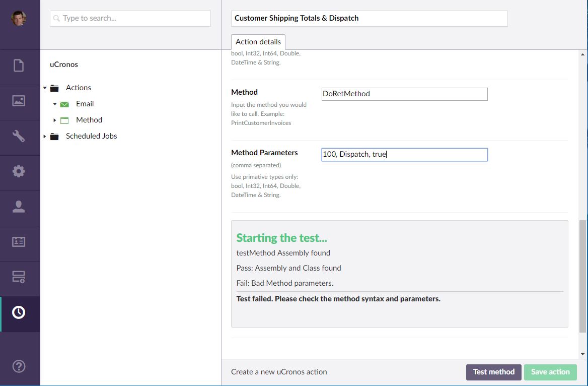Image resolution: width=588 pixels, height=386 pixels.
Task: Open the Media section image icon
Action: pyautogui.click(x=19, y=101)
